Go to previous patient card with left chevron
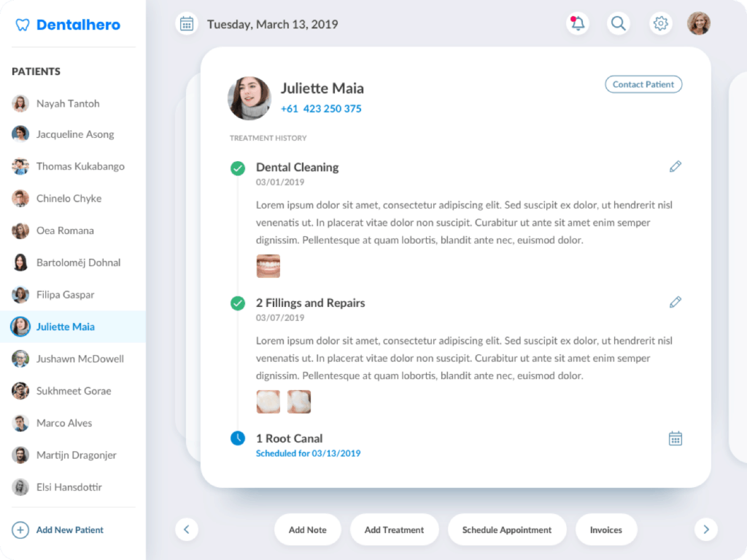 (x=187, y=529)
